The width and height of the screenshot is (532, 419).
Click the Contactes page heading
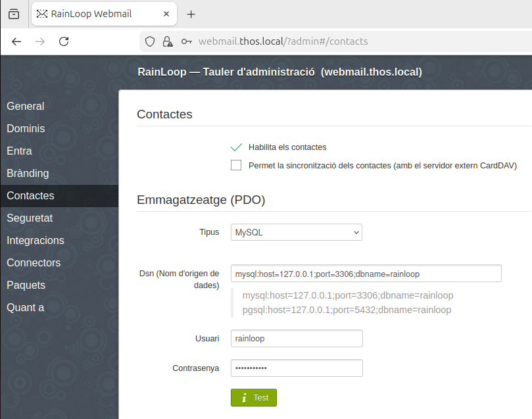[x=164, y=114]
